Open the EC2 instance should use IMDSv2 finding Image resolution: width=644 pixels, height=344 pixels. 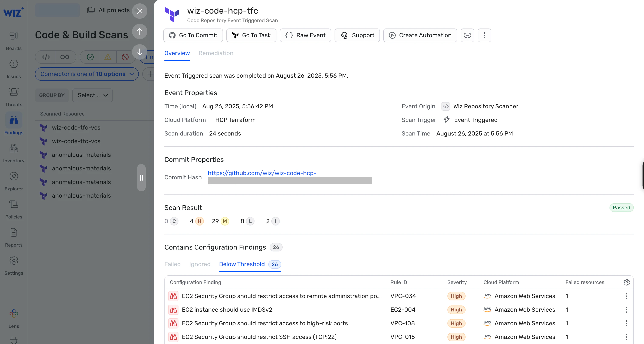click(x=227, y=310)
